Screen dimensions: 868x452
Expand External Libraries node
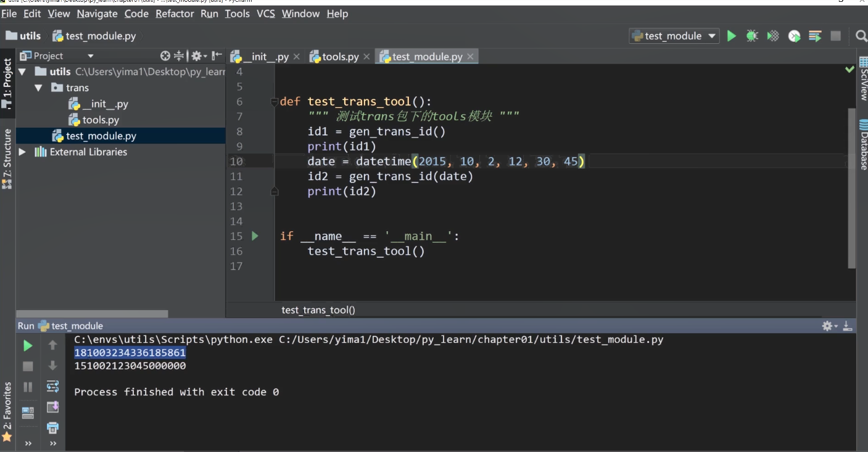click(x=22, y=152)
